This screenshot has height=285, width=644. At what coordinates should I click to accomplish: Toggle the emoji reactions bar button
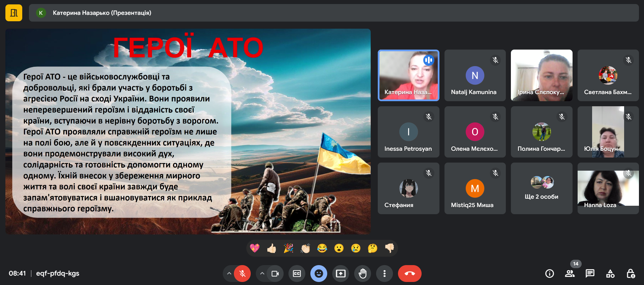coord(319,274)
